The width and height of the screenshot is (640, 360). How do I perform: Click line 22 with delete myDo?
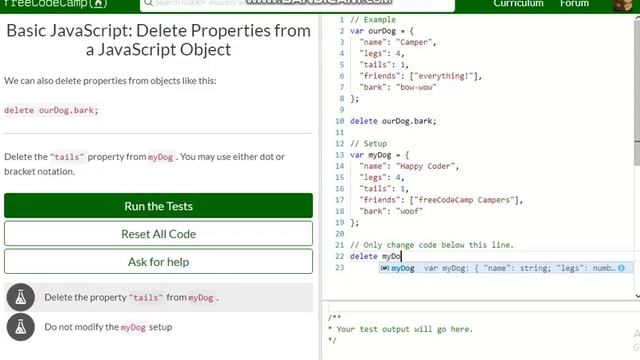point(376,256)
